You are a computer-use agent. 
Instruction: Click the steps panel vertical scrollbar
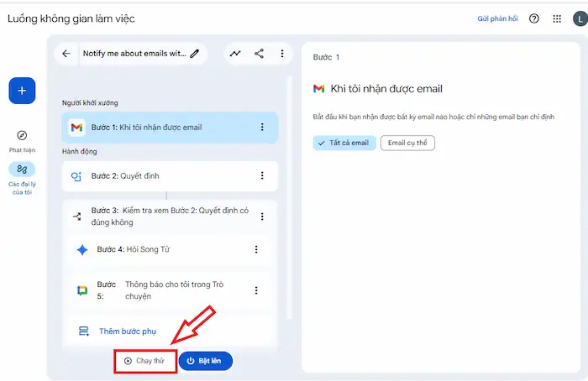[289, 198]
